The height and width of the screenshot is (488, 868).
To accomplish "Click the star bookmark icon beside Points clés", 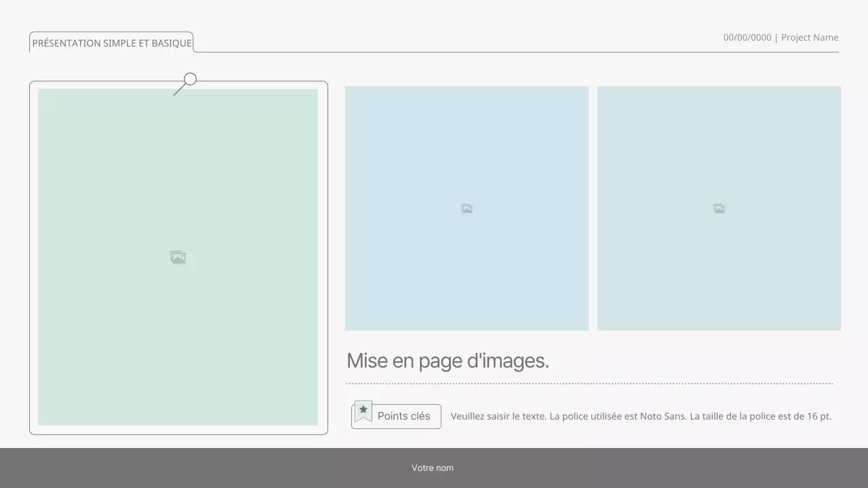I will 363,410.
